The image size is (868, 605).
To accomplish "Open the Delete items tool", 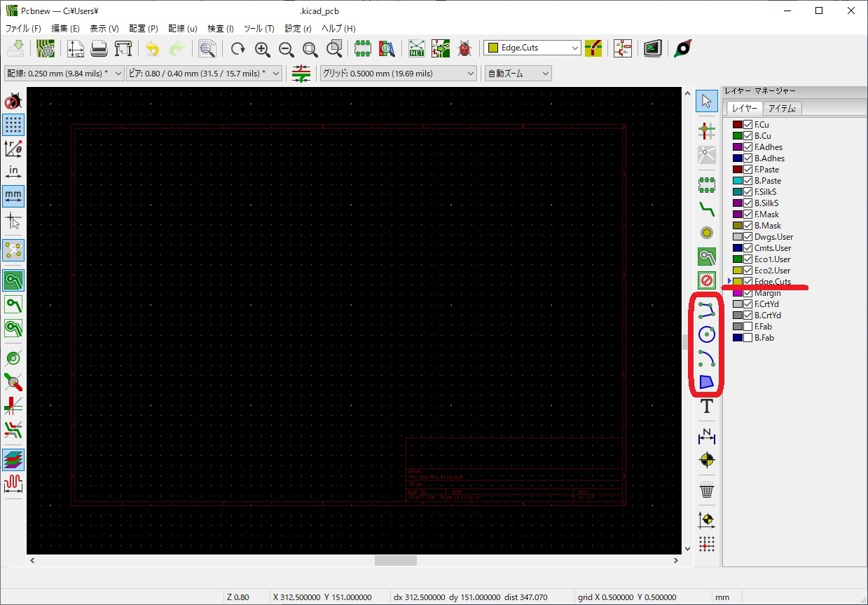I will [x=707, y=491].
